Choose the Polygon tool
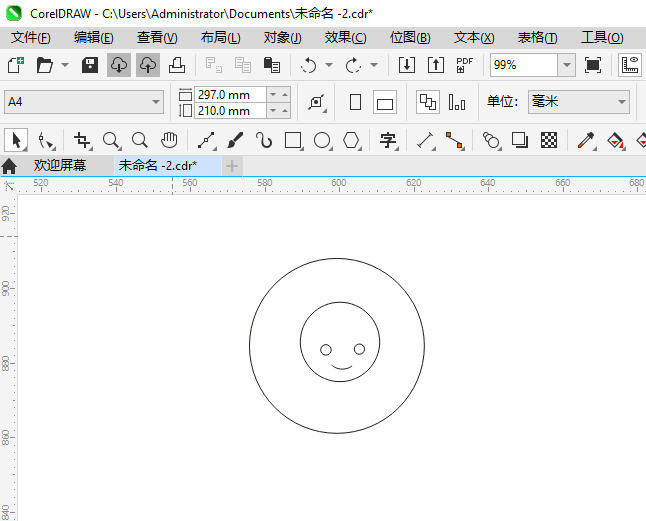Image resolution: width=646 pixels, height=521 pixels. 351,140
